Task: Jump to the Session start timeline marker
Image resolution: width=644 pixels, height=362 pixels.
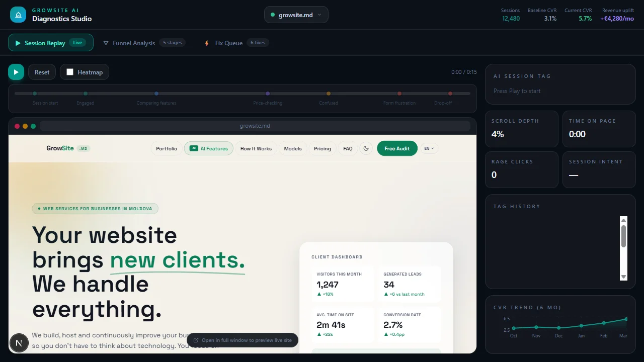Action: coord(35,94)
